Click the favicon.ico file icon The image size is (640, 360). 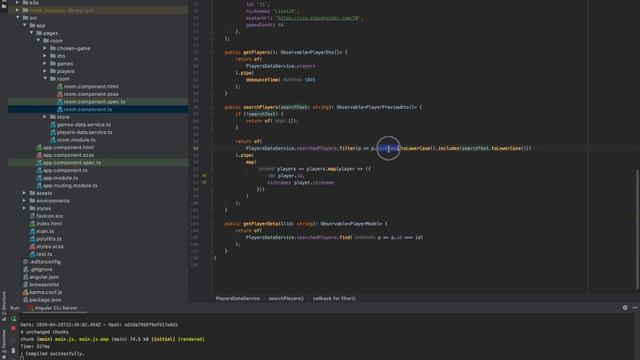(32, 216)
